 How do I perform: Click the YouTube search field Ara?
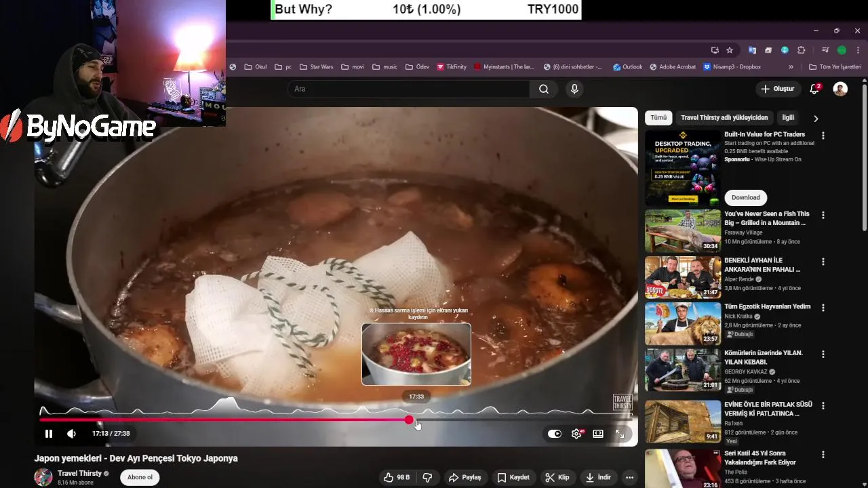click(x=408, y=89)
